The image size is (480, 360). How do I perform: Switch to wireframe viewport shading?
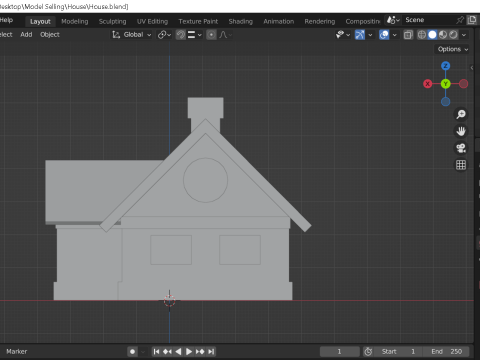[x=422, y=35]
